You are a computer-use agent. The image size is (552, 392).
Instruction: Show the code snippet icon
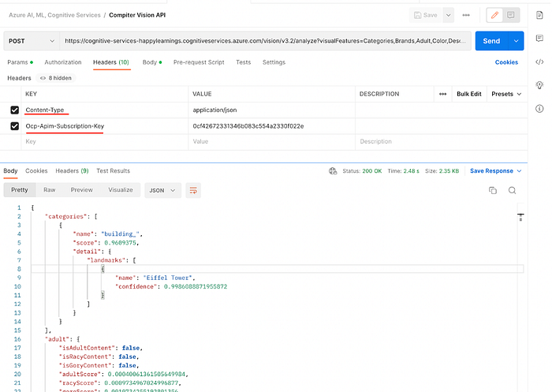click(539, 62)
